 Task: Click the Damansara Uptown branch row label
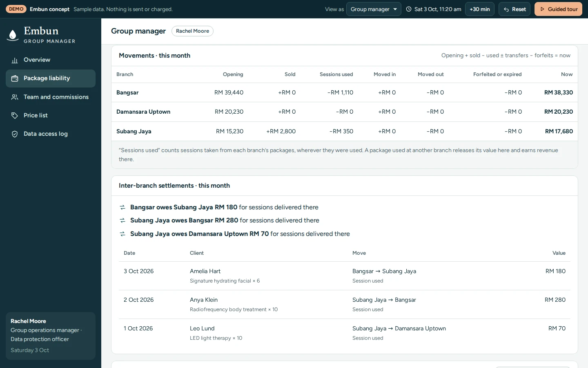point(143,112)
